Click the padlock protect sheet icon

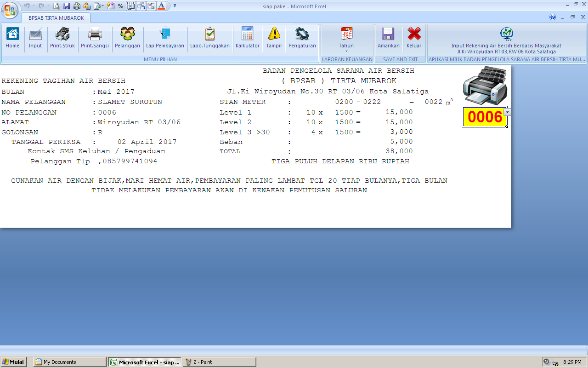[86, 6]
